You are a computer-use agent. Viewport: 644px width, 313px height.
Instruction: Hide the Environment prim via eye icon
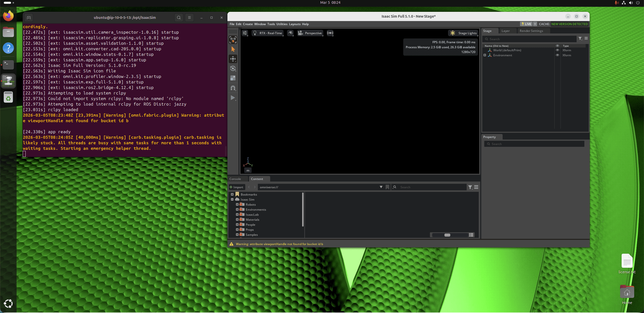[557, 55]
